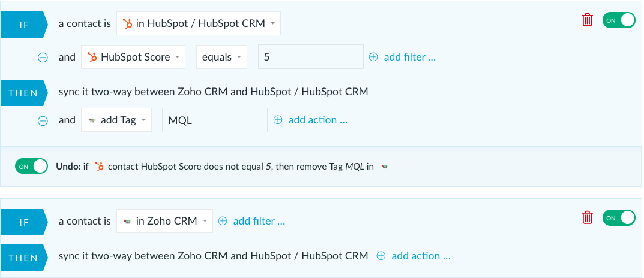Click add filter link in first rule
This screenshot has width=644, height=278.
409,57
